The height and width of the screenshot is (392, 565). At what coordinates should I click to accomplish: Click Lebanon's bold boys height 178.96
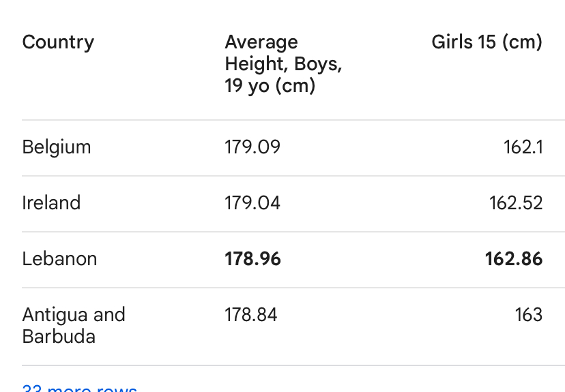252,259
